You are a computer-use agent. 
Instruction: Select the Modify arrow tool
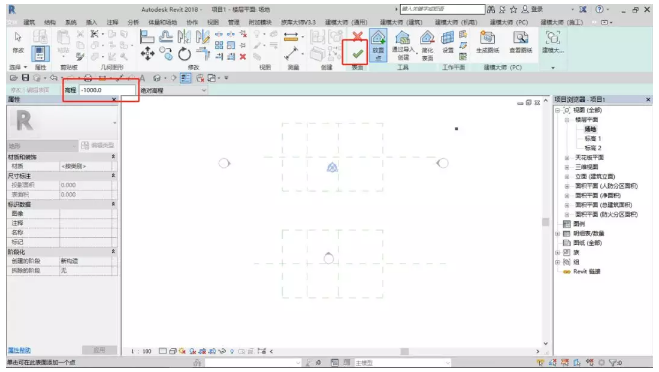click(18, 42)
